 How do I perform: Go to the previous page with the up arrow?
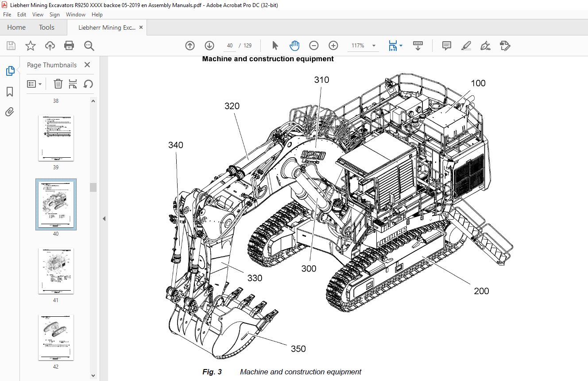pyautogui.click(x=190, y=46)
